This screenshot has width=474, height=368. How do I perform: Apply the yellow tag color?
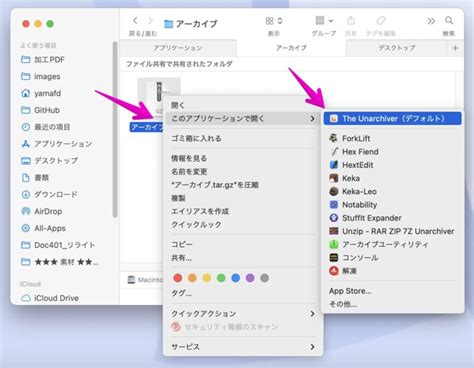(207, 278)
